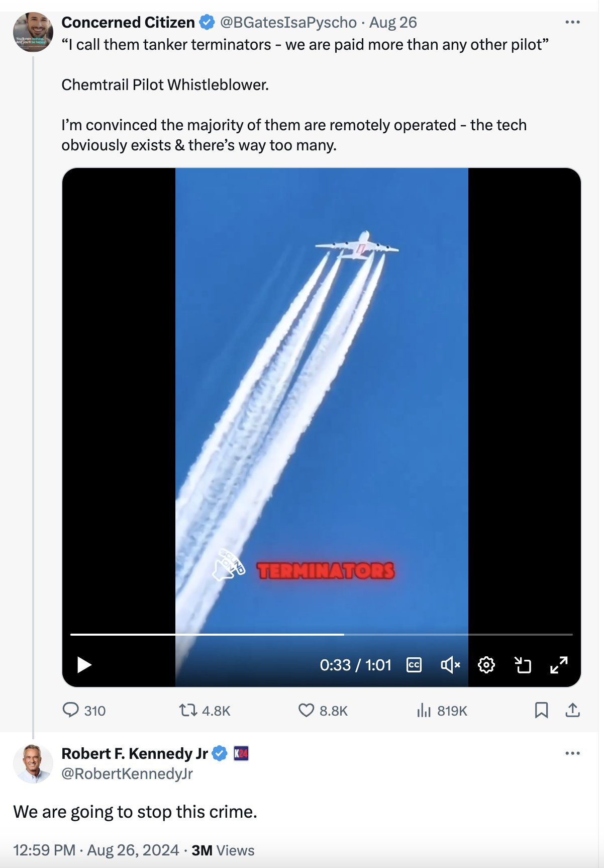Screen dimensions: 604x868
Task: Open the @RobertKennedyJr handle link
Action: point(127,773)
